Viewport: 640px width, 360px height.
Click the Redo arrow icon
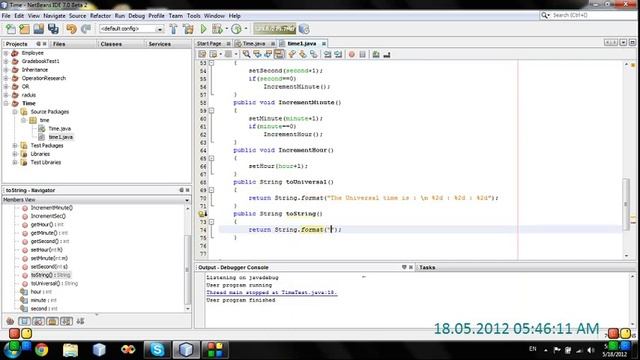[86, 29]
